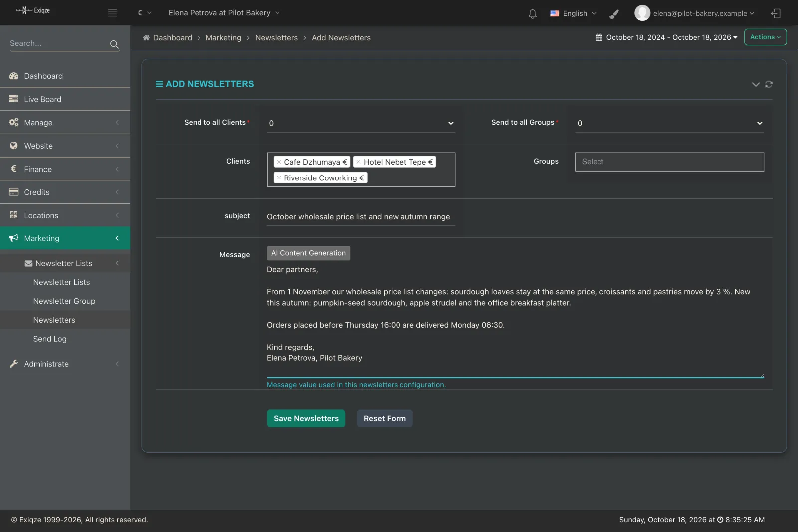The height and width of the screenshot is (532, 798).
Task: Click the search magnifier icon
Action: pos(114,44)
